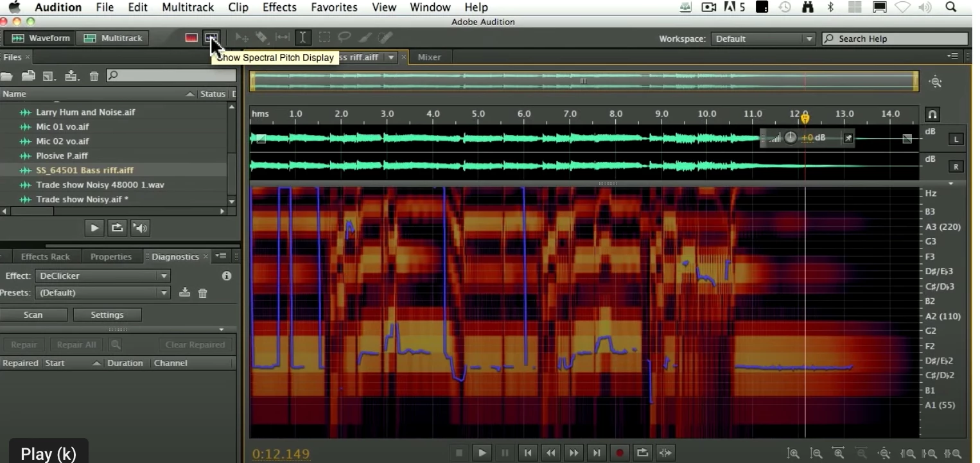980x463 pixels.
Task: Open the Diagnostics panel options menu
Action: (222, 256)
